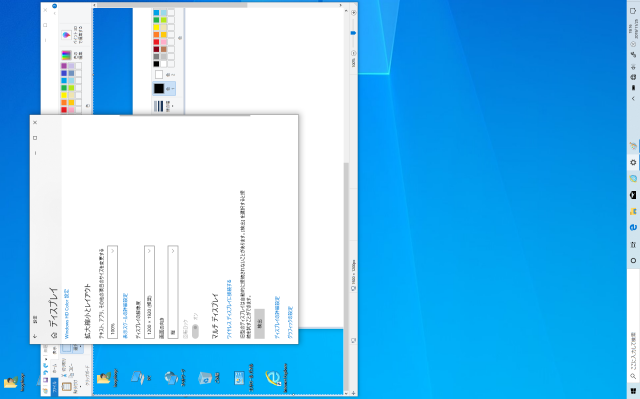Image resolution: width=640 pixels, height=399 pixels.
Task: Click the gray 検出 detect button
Action: point(259,324)
